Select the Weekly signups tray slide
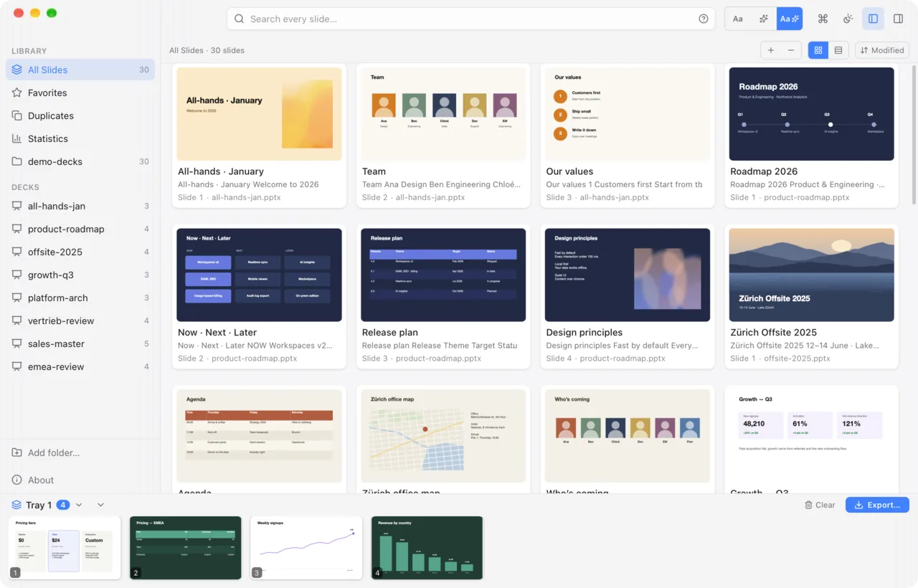Image resolution: width=918 pixels, height=588 pixels. coord(307,548)
